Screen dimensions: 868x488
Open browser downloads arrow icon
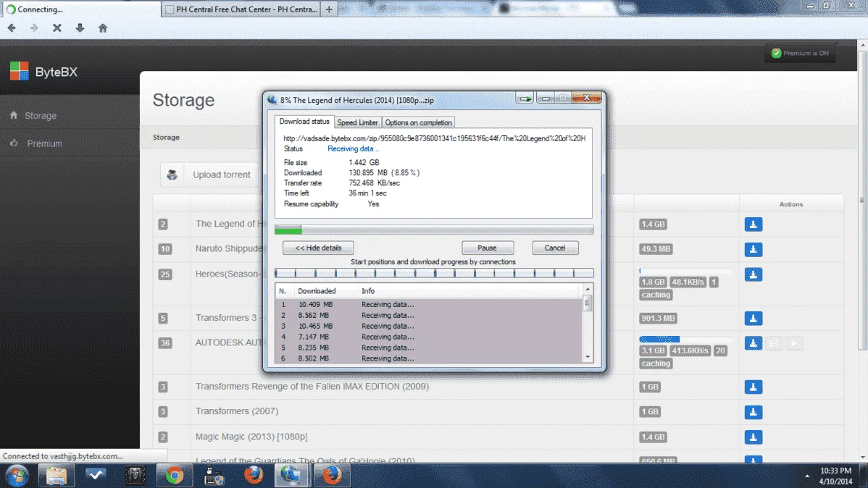80,28
